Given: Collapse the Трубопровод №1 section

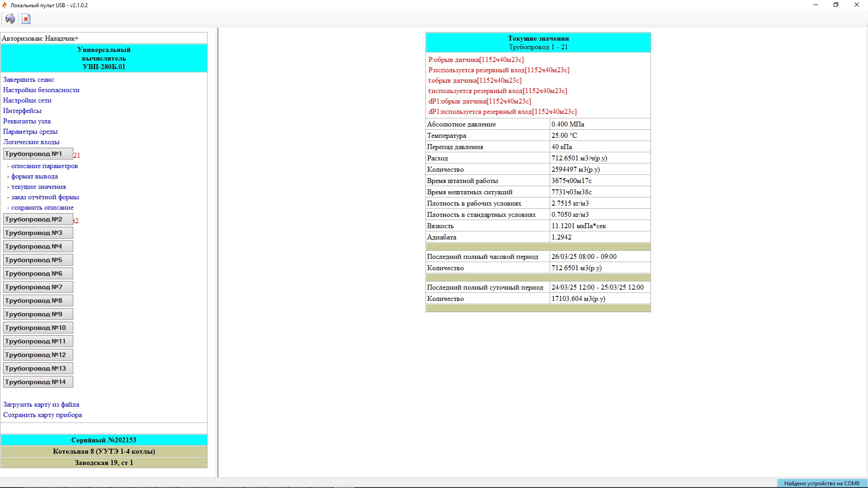Looking at the screenshot, I should point(38,154).
